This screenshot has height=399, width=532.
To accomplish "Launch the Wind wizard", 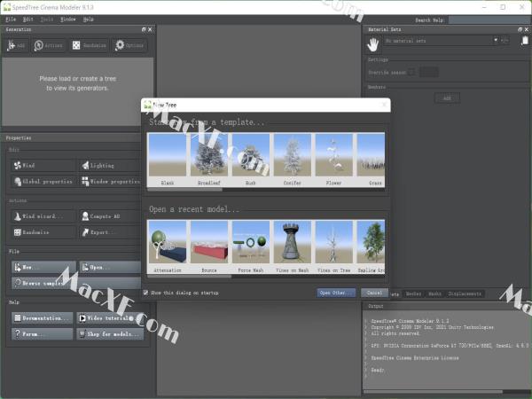I will click(x=43, y=216).
